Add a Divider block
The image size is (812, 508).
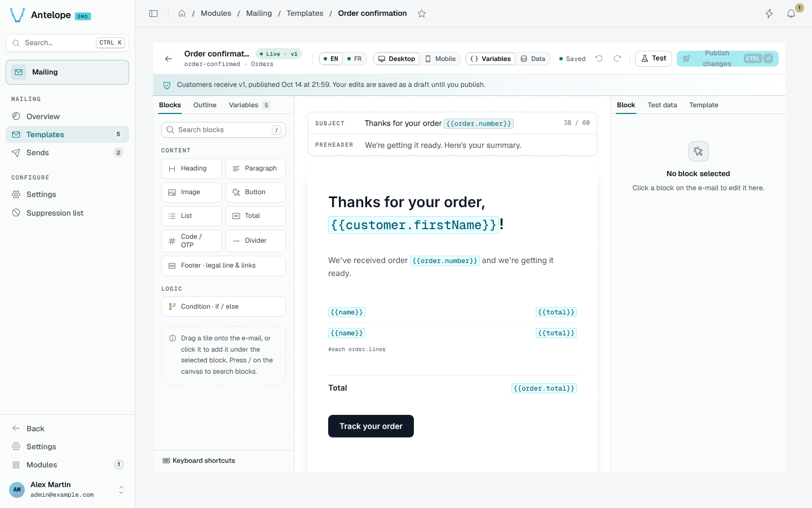coord(255,241)
